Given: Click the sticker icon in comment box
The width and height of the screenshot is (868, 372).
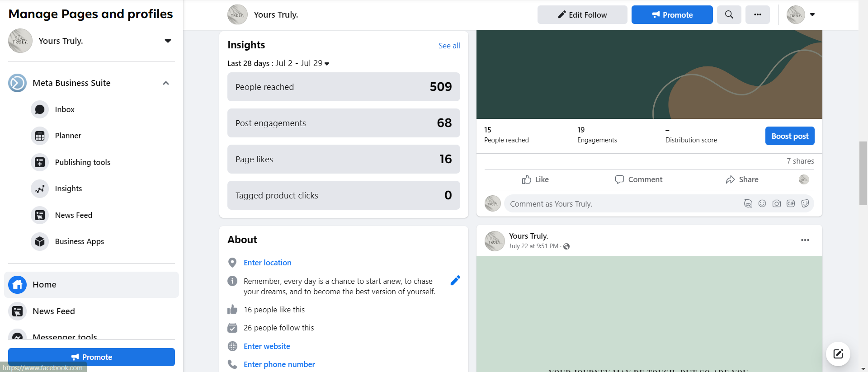Looking at the screenshot, I should 805,203.
